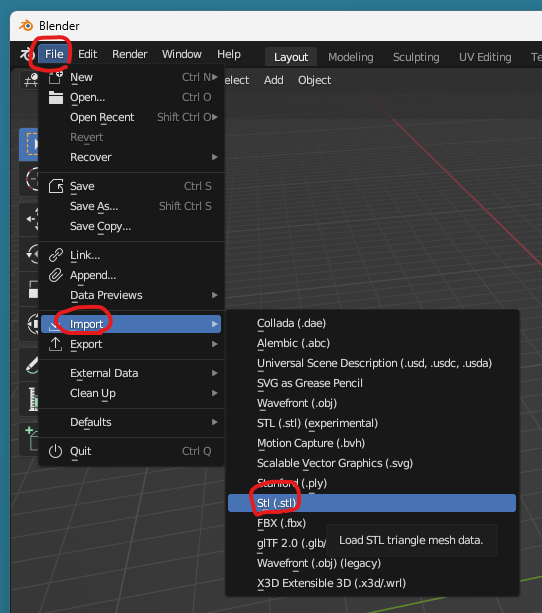Open the Object menu in viewport header
Screen dimensions: 542x613
(x=314, y=80)
